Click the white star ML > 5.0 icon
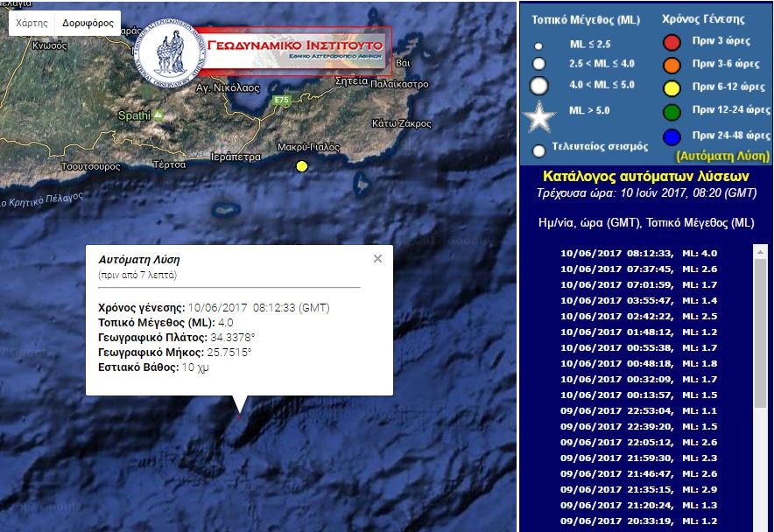Screen dimensions: 774x532 (x=539, y=116)
